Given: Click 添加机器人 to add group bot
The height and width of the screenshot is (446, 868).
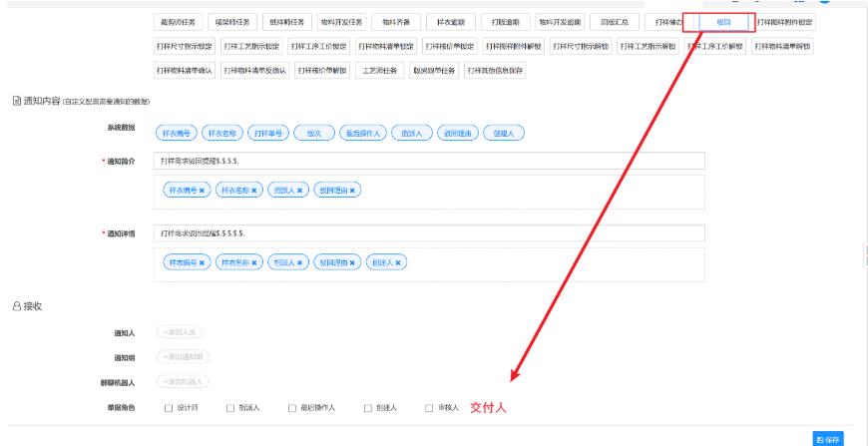Looking at the screenshot, I should 183,381.
